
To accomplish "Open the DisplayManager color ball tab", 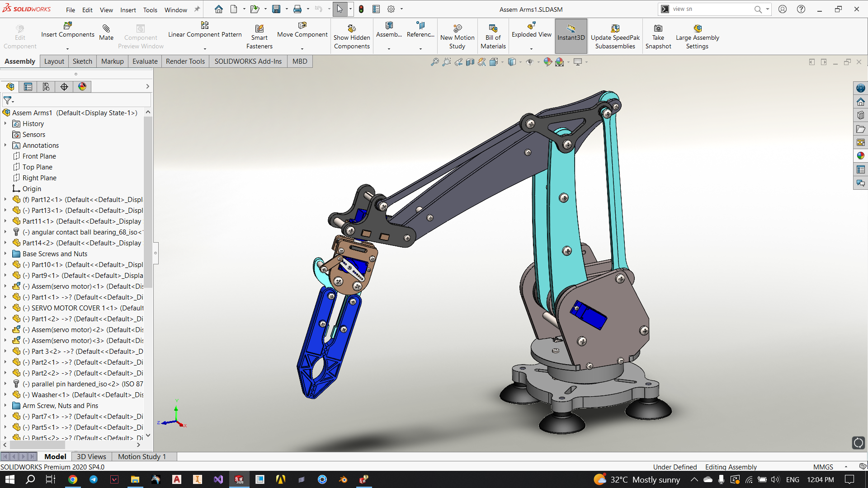I will [82, 87].
